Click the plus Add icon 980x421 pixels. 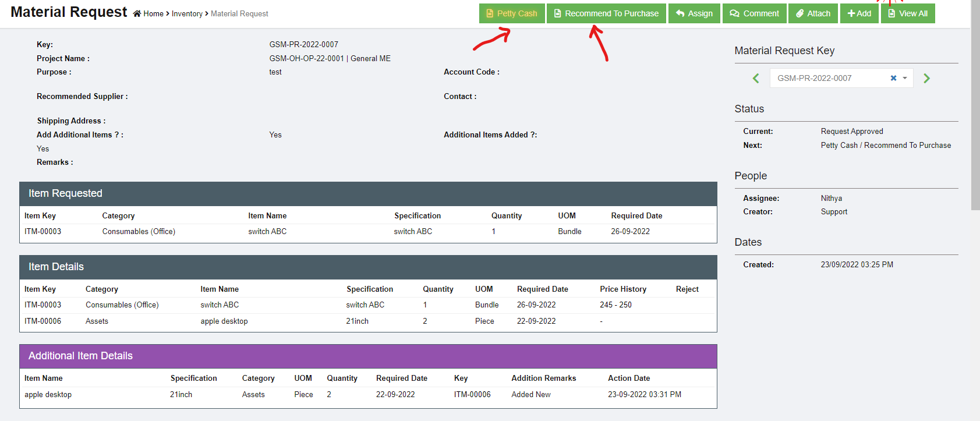point(851,13)
